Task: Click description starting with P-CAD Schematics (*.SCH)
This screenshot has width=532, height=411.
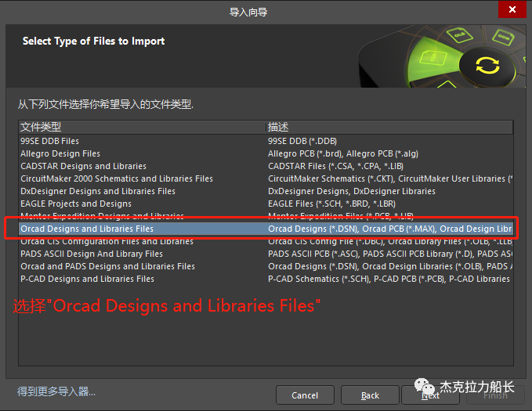Action: [x=389, y=279]
